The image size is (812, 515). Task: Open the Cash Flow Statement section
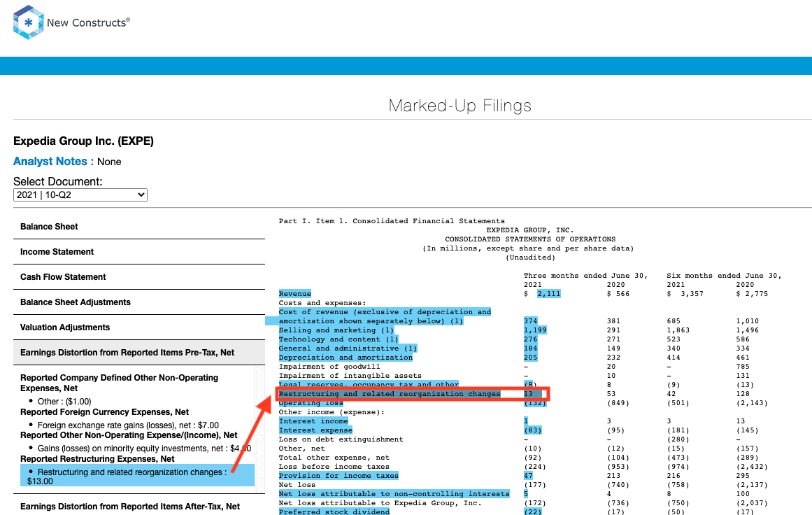click(138, 276)
